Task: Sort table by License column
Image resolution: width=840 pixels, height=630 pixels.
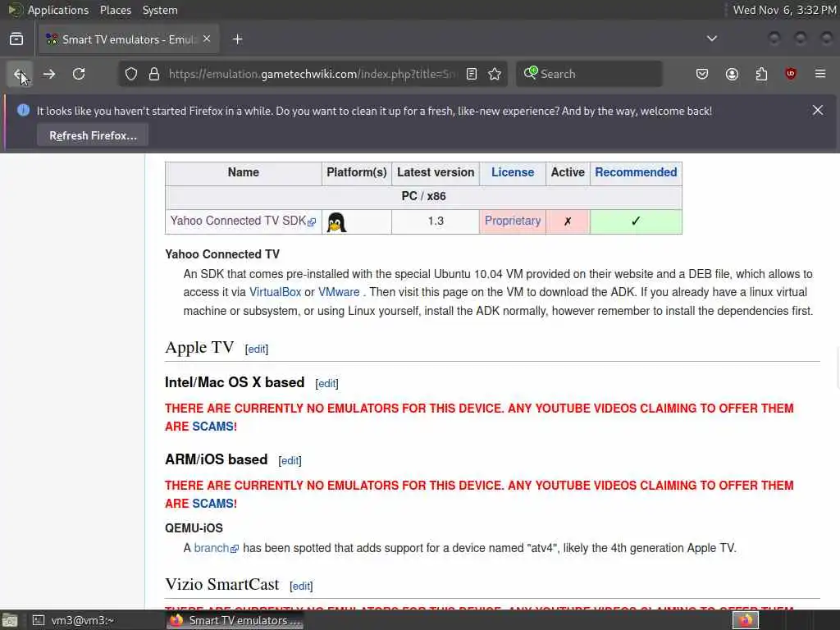Action: click(513, 172)
